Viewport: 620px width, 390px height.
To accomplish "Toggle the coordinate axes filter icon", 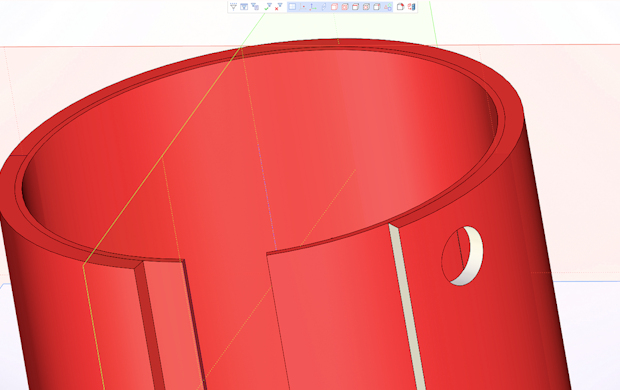I will coord(313,7).
